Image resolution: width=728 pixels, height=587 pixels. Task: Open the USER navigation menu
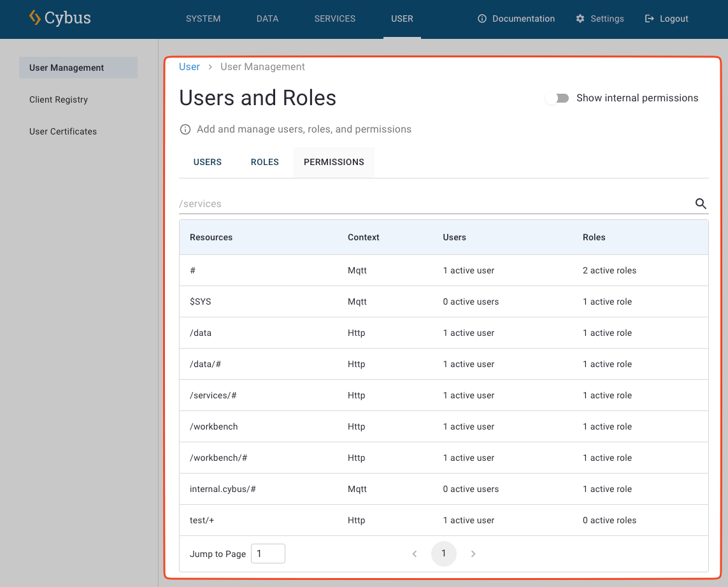(x=402, y=18)
